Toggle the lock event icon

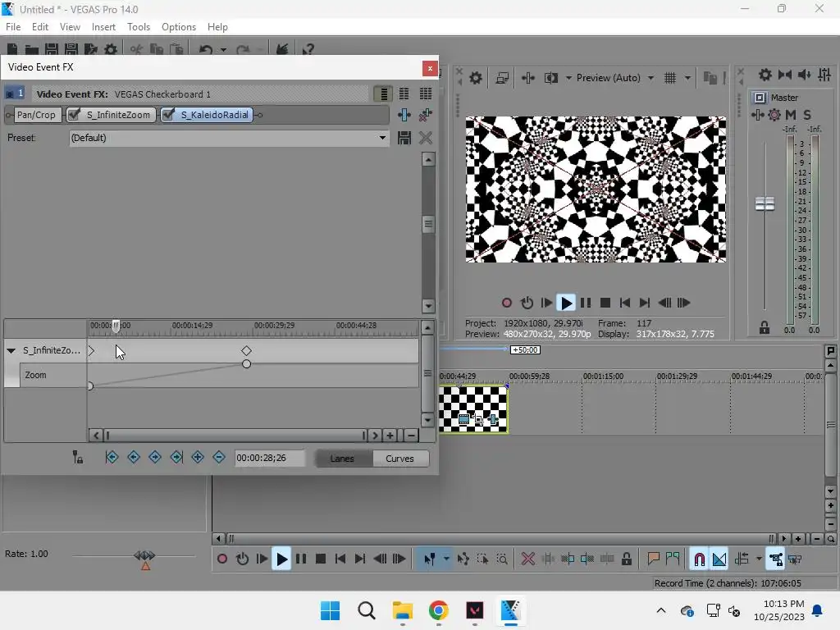(626, 559)
